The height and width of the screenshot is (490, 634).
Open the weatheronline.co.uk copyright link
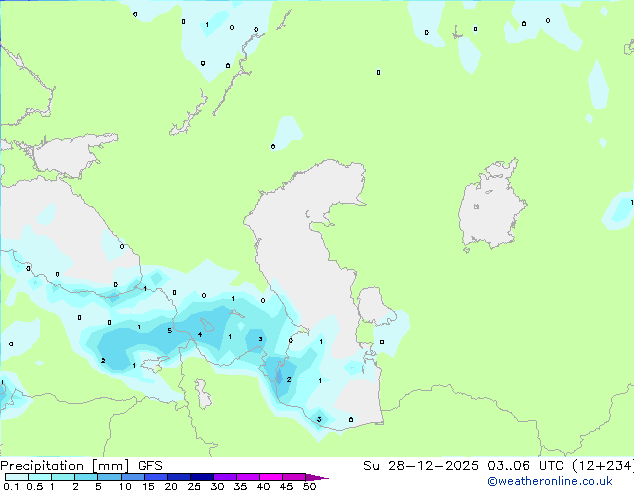click(x=550, y=481)
